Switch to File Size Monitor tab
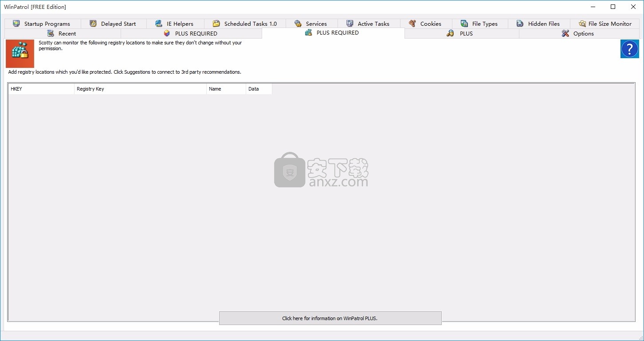This screenshot has width=644, height=341. [x=605, y=24]
